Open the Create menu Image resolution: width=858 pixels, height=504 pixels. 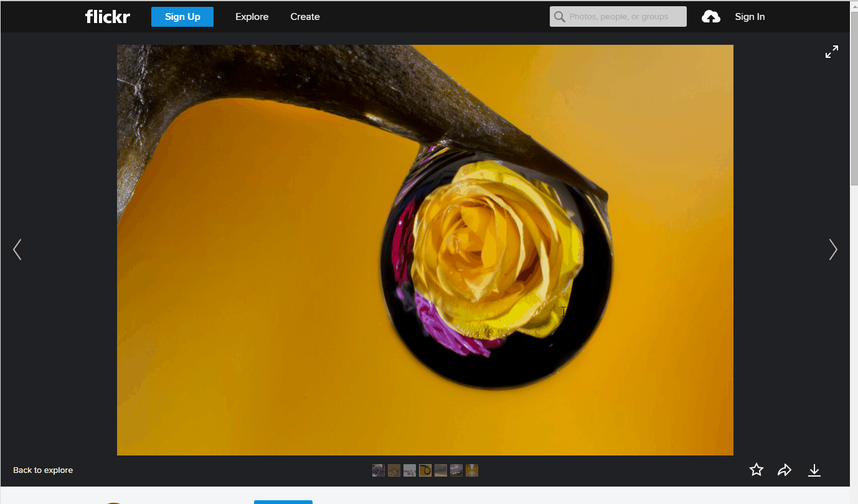click(x=305, y=17)
